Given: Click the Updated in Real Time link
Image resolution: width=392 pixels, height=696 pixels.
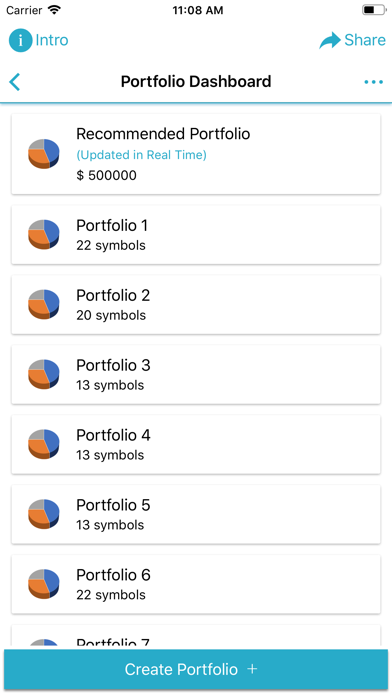Looking at the screenshot, I should pyautogui.click(x=141, y=155).
